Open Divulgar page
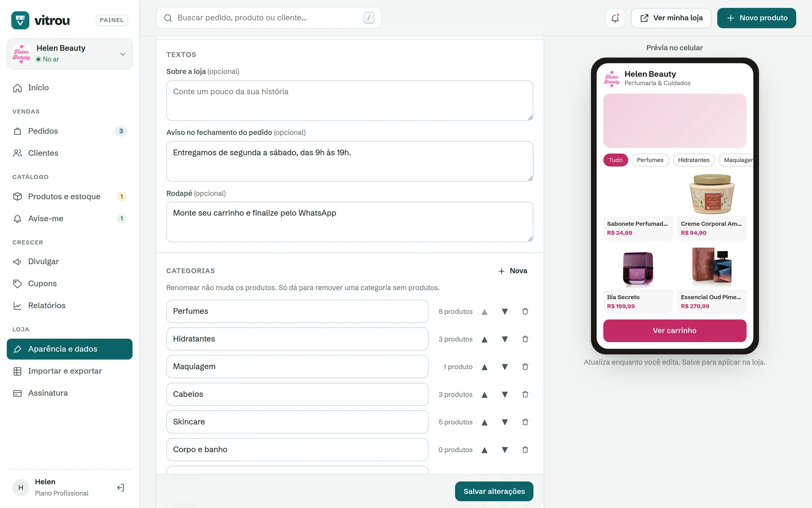The height and width of the screenshot is (508, 812). [69, 261]
